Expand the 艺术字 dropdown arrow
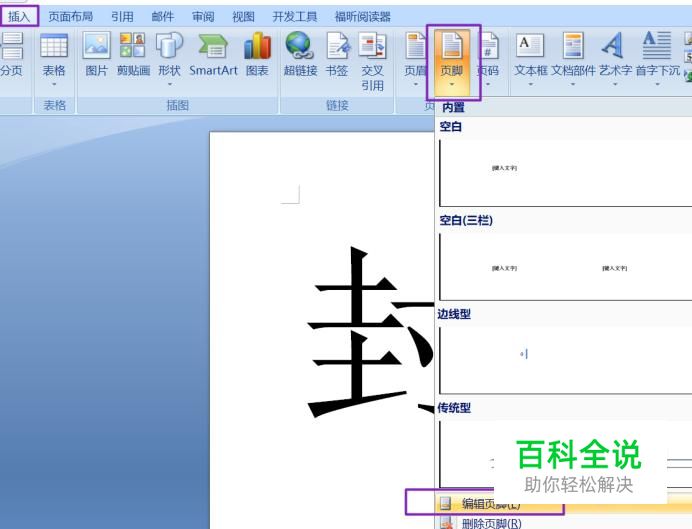Viewport: 692px width, 529px height. [615, 84]
